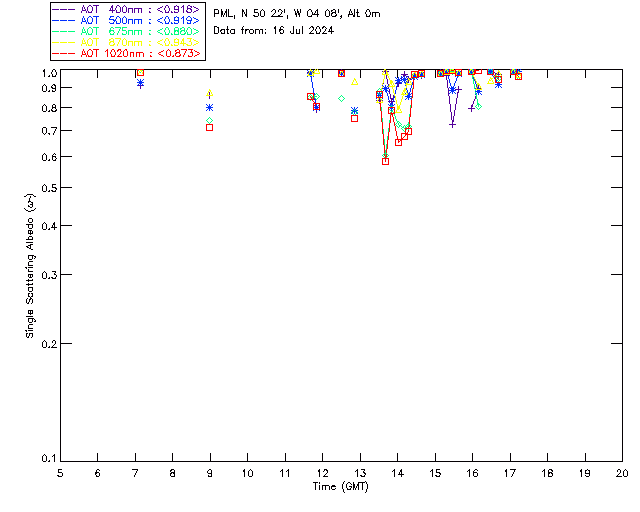Click y-axis tick label '0.5'

click(x=49, y=188)
